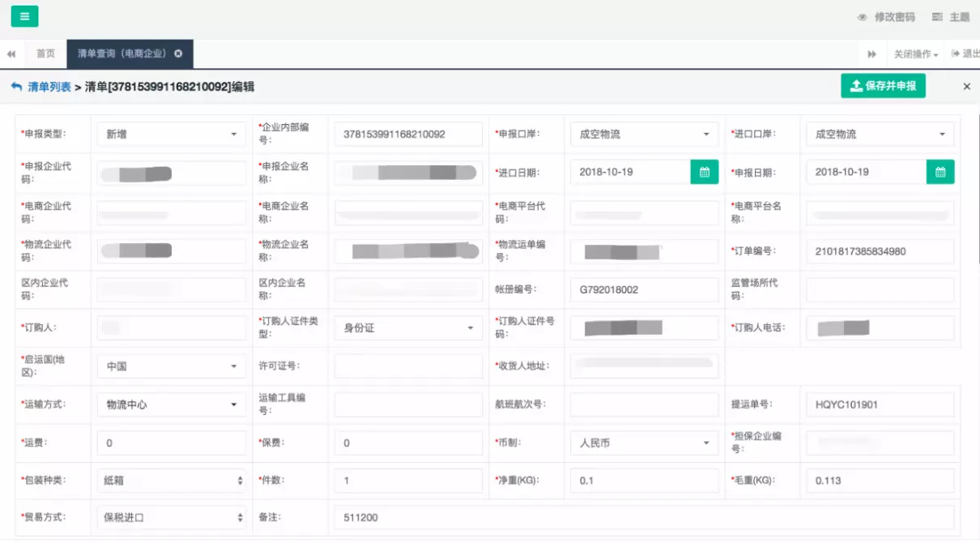
Task: Open the 修改密码 link
Action: coord(887,17)
